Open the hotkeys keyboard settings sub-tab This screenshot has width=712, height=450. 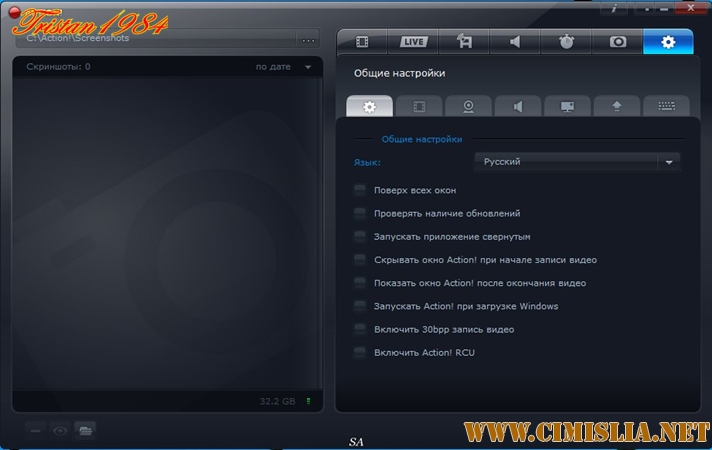pos(665,107)
